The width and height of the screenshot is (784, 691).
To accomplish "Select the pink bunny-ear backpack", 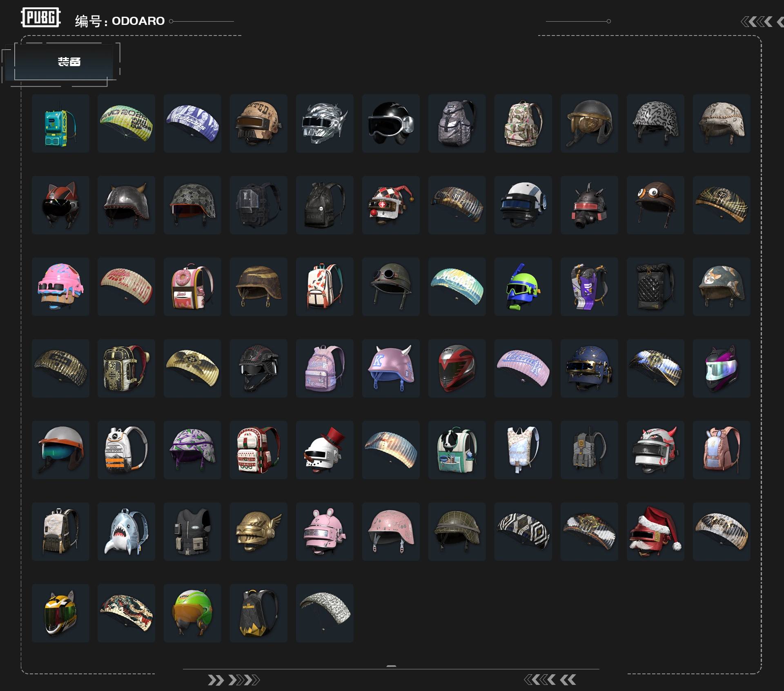I will [x=722, y=450].
